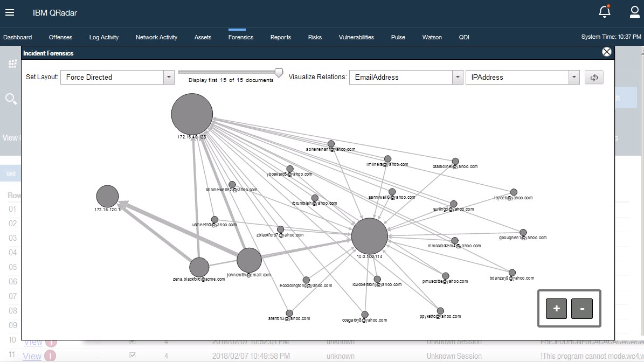Click the csaladinel@yahoo.com node
The width and height of the screenshot is (644, 362).
click(x=455, y=161)
